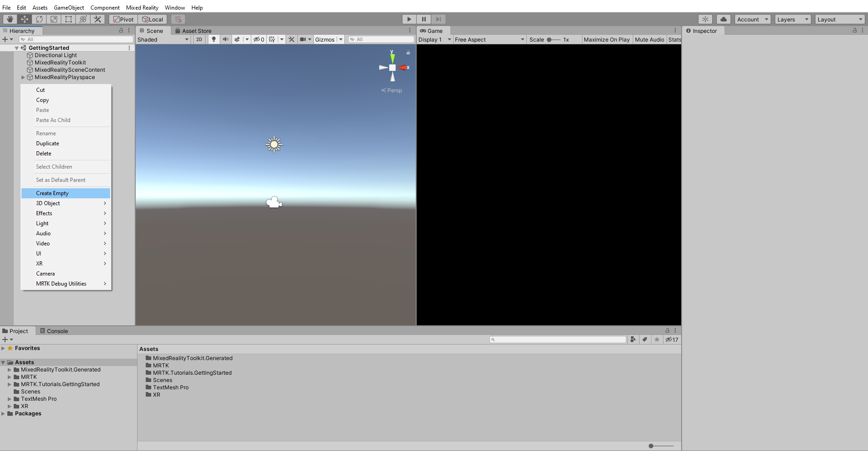Screen dimensions: 868x451
Task: Toggle scene audio speaker icon
Action: coord(226,39)
